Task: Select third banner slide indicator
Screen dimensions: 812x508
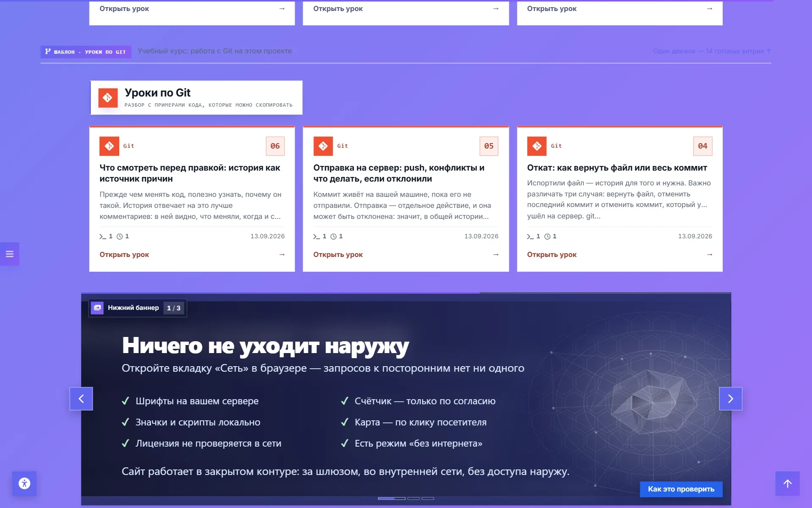Action: [428, 498]
